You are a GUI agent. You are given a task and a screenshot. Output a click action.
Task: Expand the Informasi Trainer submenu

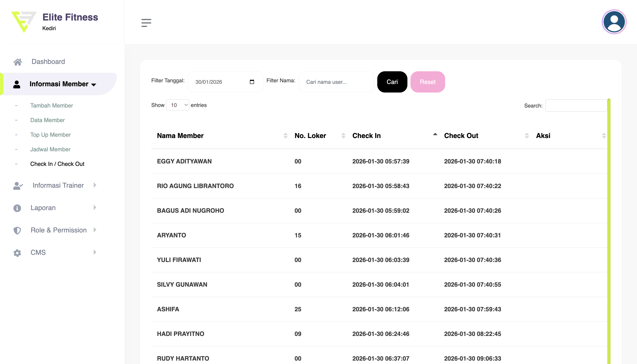coord(58,185)
